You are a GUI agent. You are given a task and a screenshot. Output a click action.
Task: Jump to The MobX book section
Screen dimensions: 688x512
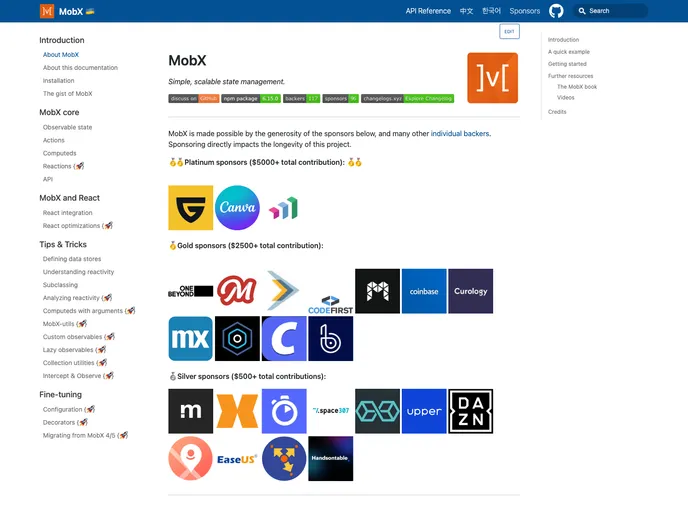[577, 87]
